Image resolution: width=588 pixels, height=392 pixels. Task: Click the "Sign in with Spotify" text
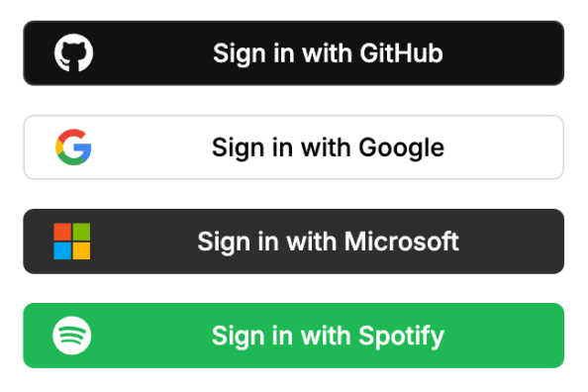328,337
